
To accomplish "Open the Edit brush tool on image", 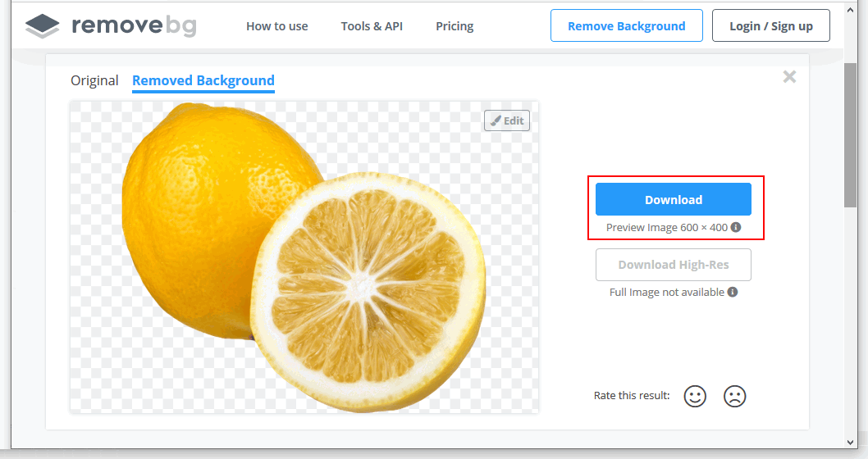I will pos(507,120).
